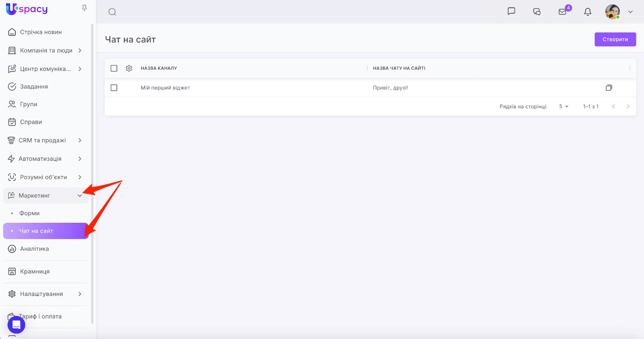This screenshot has width=644, height=339.
Task: Sort by НАЗВА ЧАТУ НА САЙТІ column header
Action: [x=399, y=68]
